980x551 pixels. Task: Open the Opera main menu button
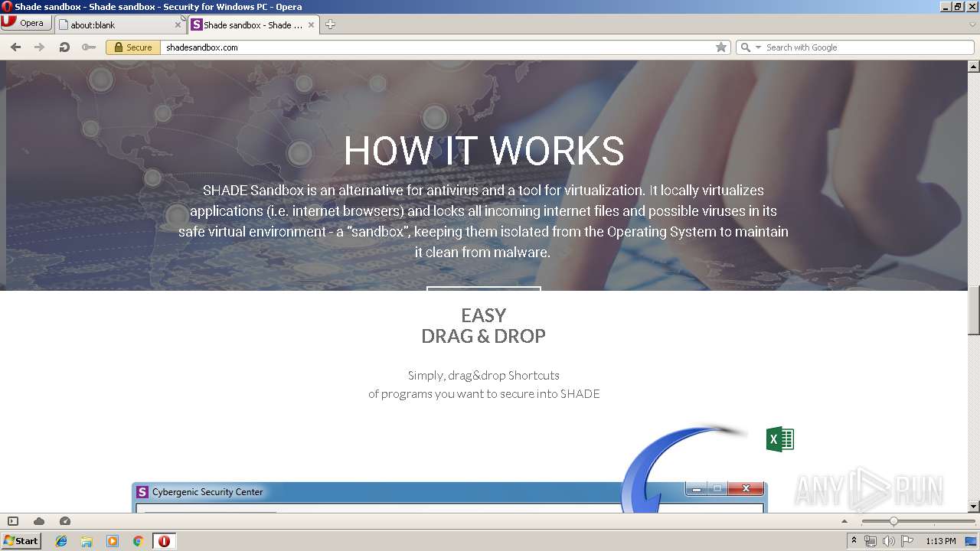coord(26,23)
